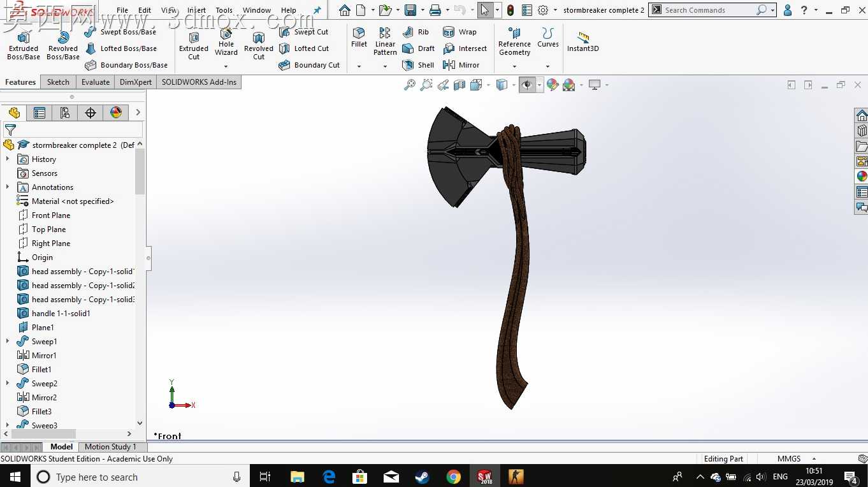The image size is (868, 487).
Task: Open the DimXpertManager crosshair tab icon
Action: tap(90, 113)
